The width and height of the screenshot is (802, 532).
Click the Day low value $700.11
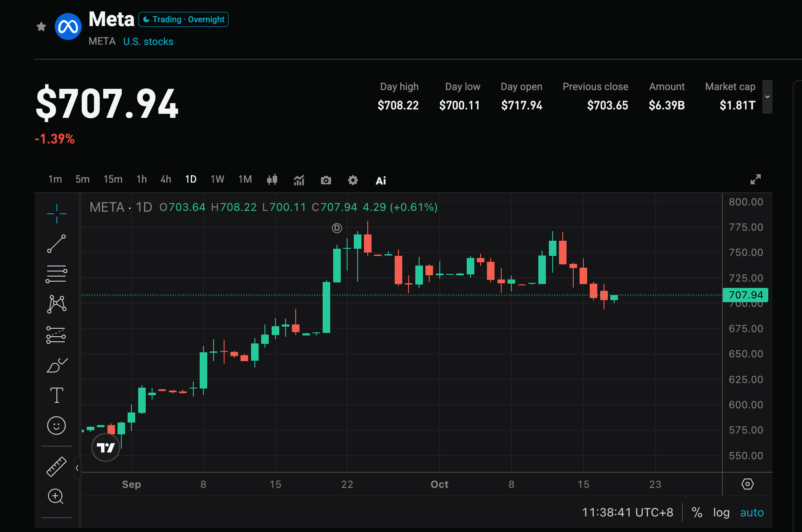tap(460, 105)
